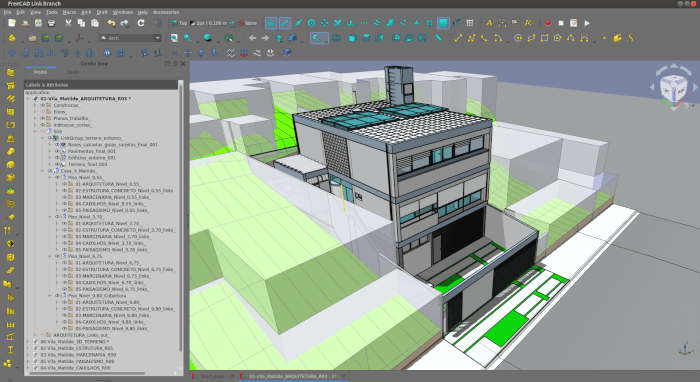Open the macro editor notepad icon
700x382 pixels.
tap(574, 23)
